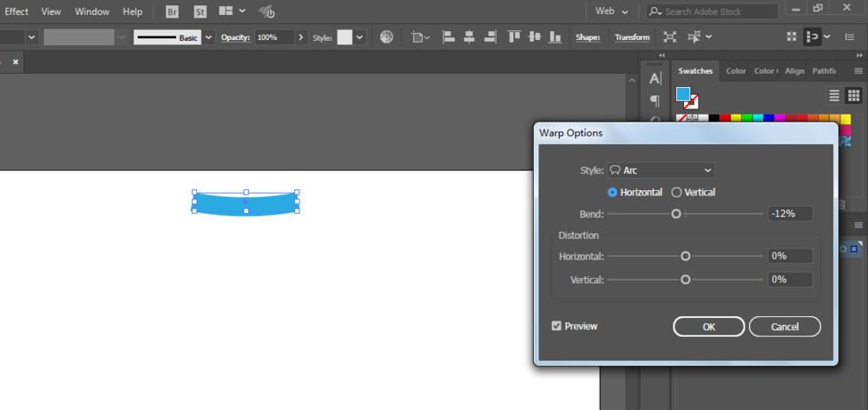Click the Bend slider handle
868x410 pixels.
click(676, 214)
